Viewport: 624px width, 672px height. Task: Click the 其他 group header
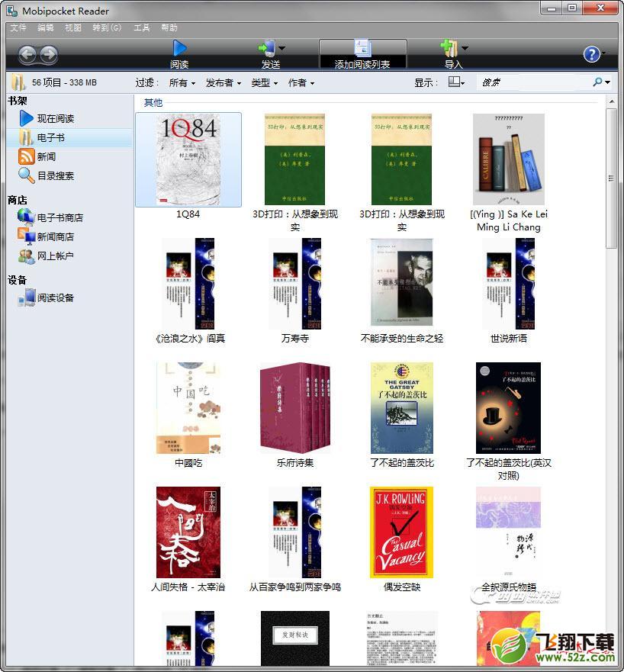coord(153,102)
